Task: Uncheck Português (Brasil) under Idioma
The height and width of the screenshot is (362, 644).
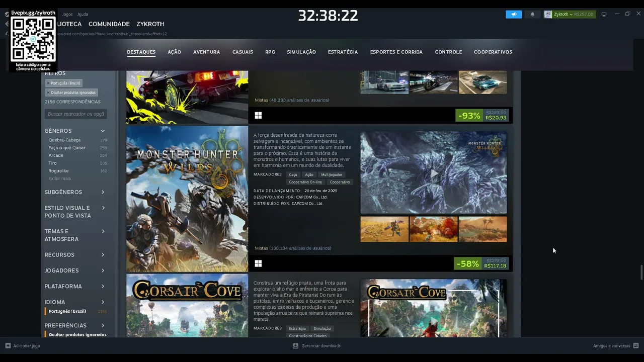Action: [x=76, y=311]
